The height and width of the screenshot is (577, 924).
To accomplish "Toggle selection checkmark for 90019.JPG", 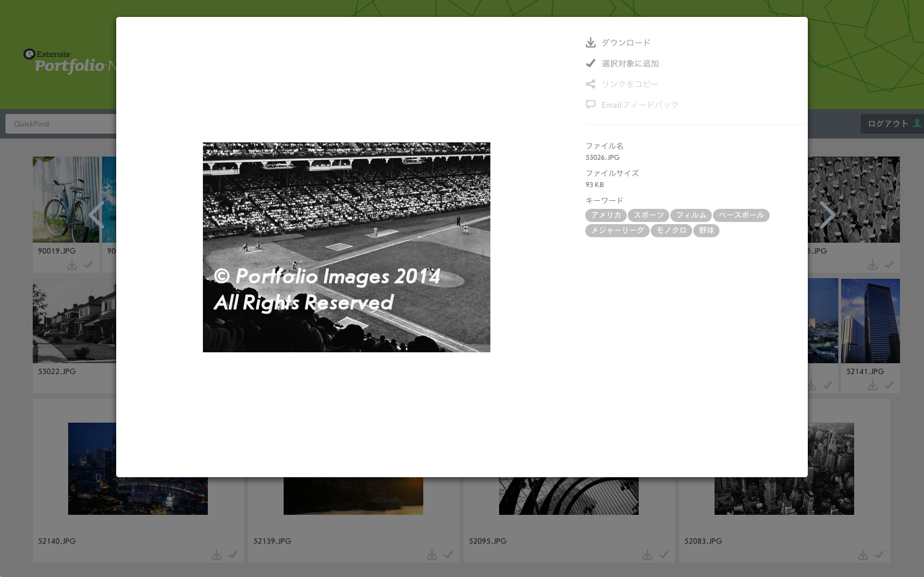I will click(88, 265).
